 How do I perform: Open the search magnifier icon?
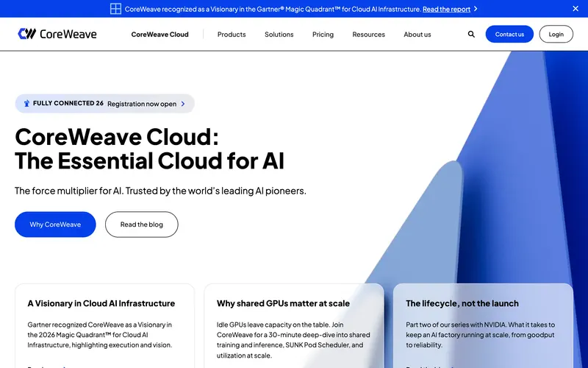(471, 34)
